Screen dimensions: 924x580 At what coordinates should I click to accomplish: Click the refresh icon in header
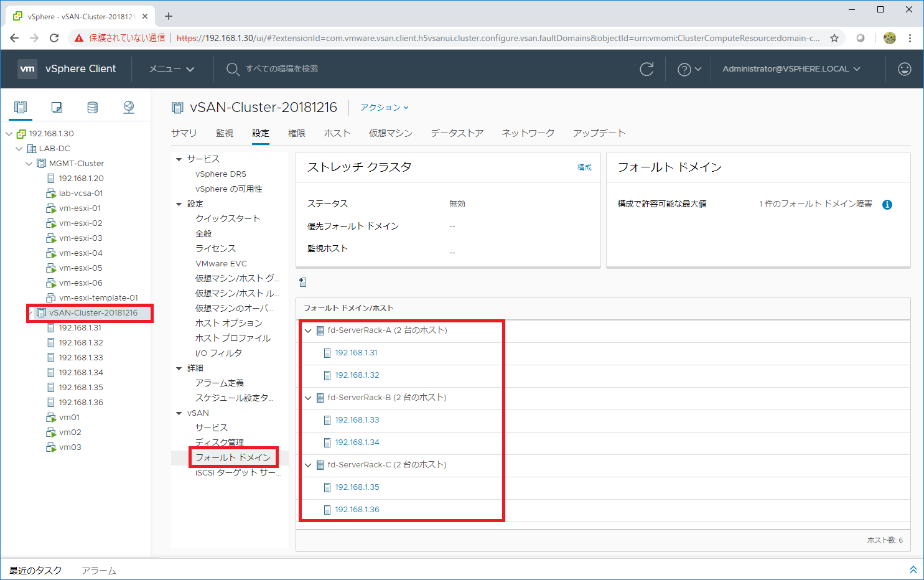[x=646, y=69]
